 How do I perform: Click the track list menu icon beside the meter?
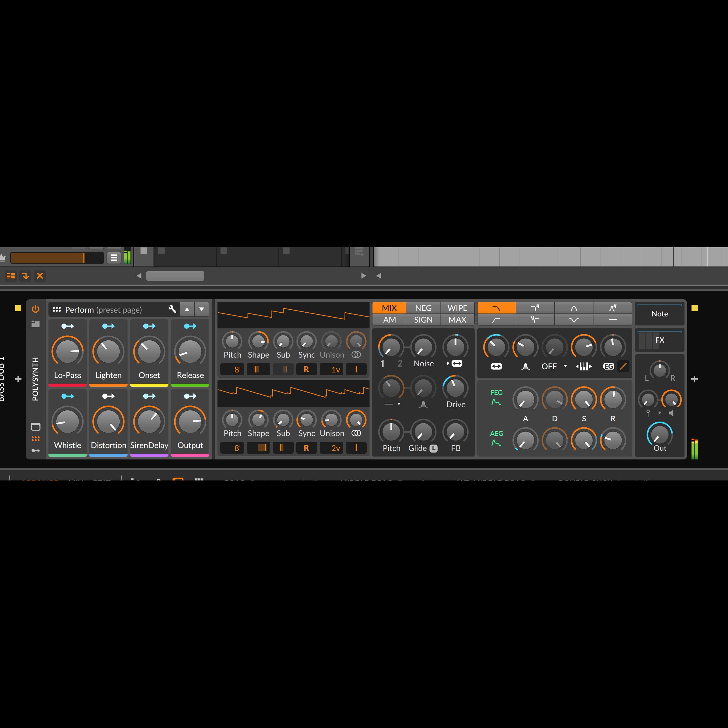[x=114, y=258]
